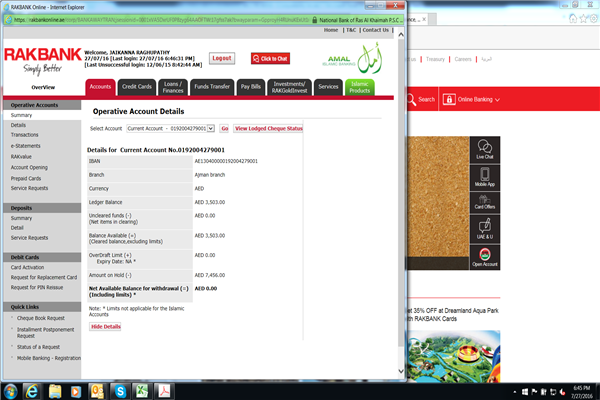Expand the Online Banking dropdown chevron

tap(497, 100)
